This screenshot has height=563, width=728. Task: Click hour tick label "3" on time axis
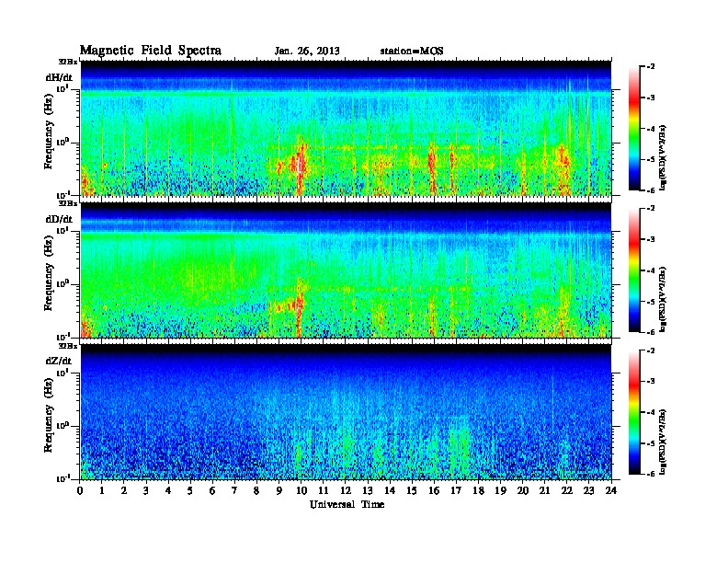[146, 491]
